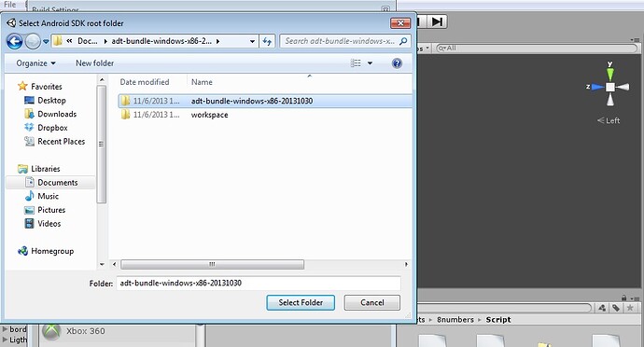Open recent locations dropdown beside the Forward arrow

click(x=46, y=41)
